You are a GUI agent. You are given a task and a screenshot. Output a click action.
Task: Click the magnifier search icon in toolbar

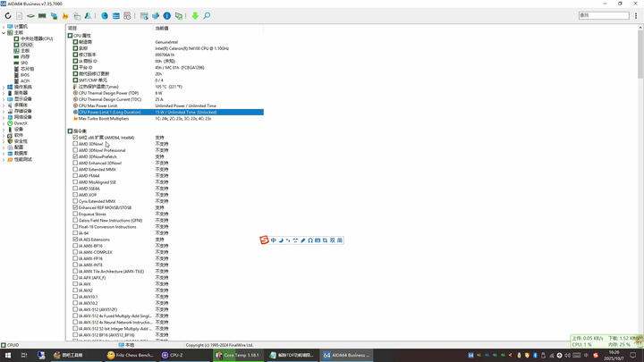207,15
